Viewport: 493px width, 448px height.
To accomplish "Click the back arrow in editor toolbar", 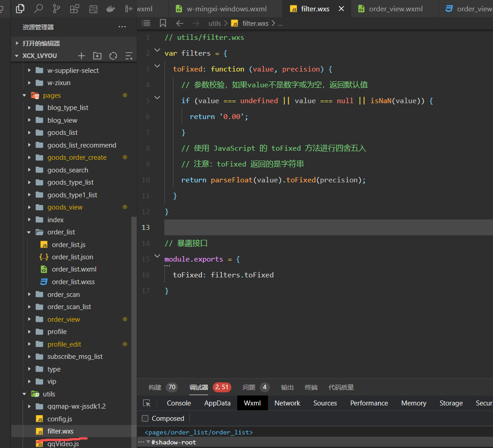I will [x=180, y=23].
